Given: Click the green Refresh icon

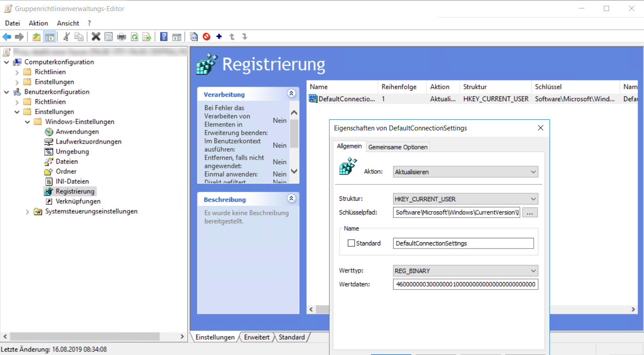Looking at the screenshot, I should coord(134,37).
